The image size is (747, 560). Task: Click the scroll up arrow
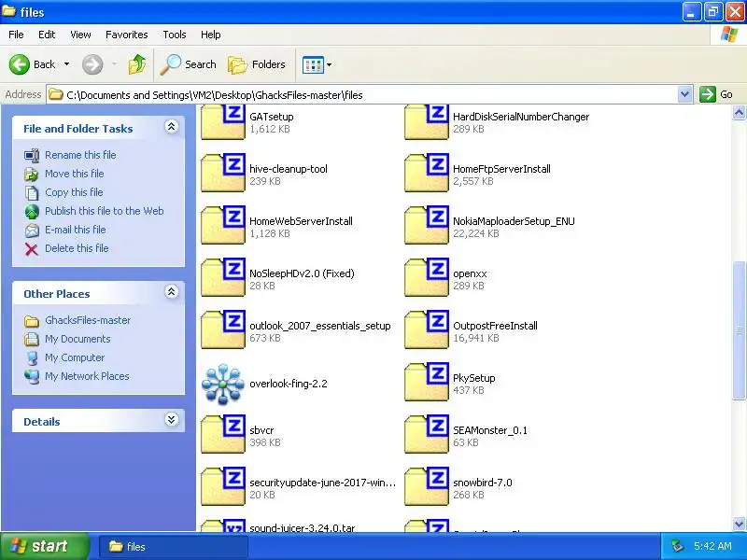(739, 112)
